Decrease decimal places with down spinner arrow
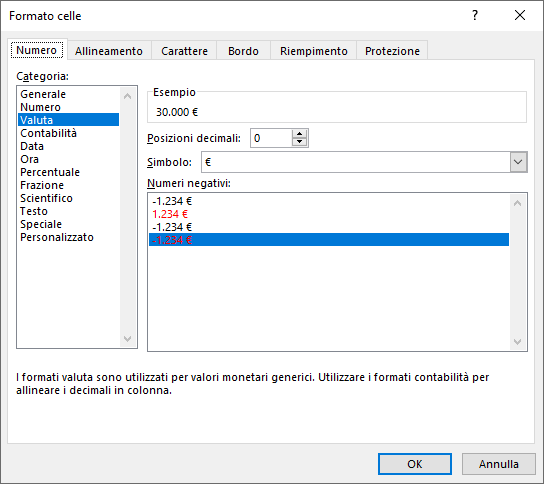The width and height of the screenshot is (544, 484). tap(299, 142)
